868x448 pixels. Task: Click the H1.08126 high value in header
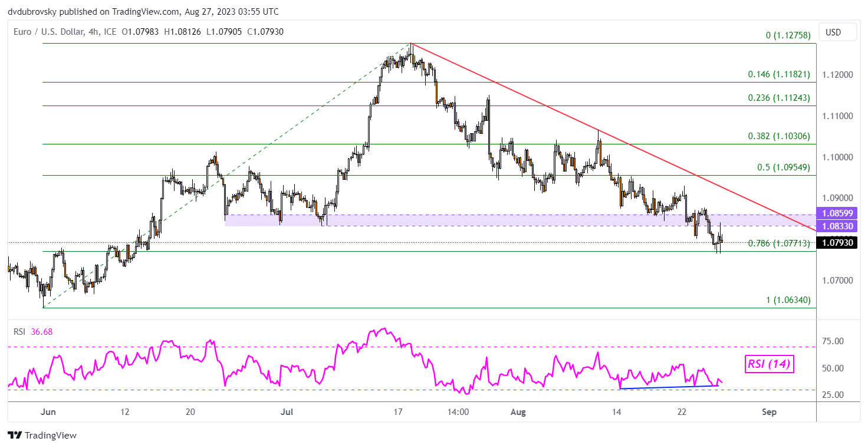coord(182,32)
